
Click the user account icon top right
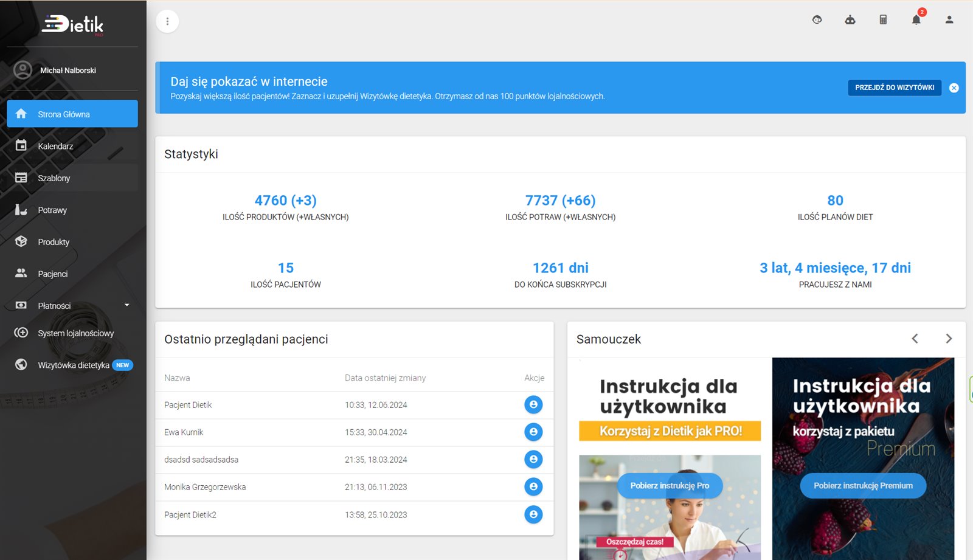pyautogui.click(x=949, y=20)
